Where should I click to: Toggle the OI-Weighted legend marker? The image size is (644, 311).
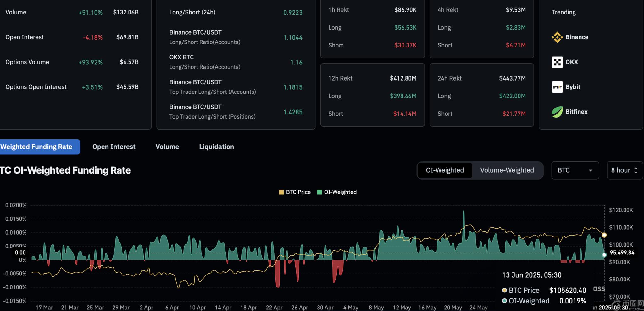319,192
